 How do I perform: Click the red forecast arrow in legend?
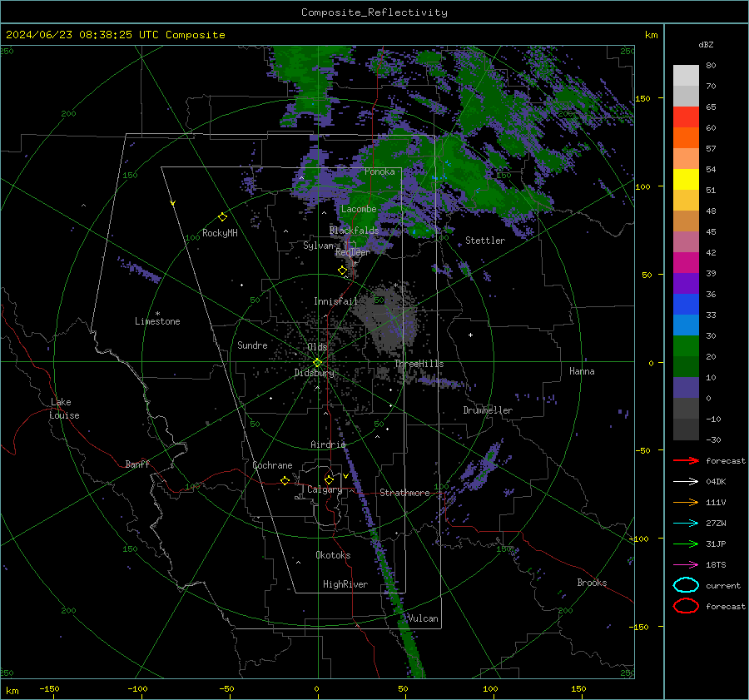click(x=686, y=460)
